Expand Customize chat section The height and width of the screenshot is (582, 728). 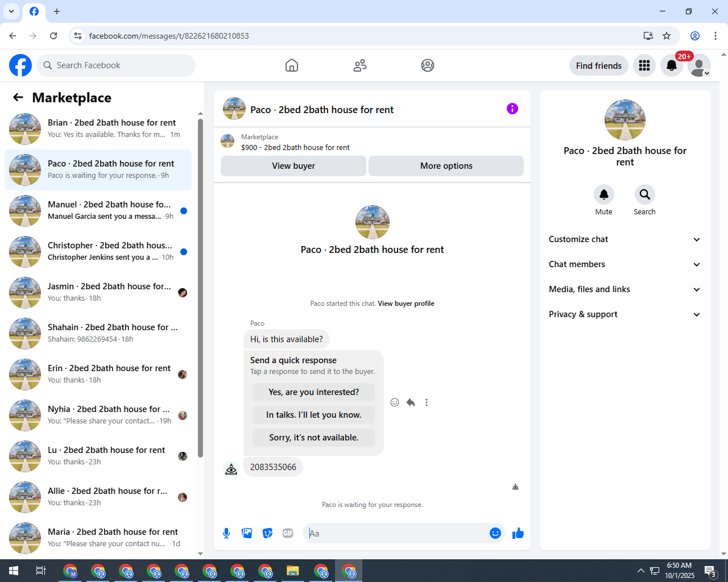tap(624, 239)
